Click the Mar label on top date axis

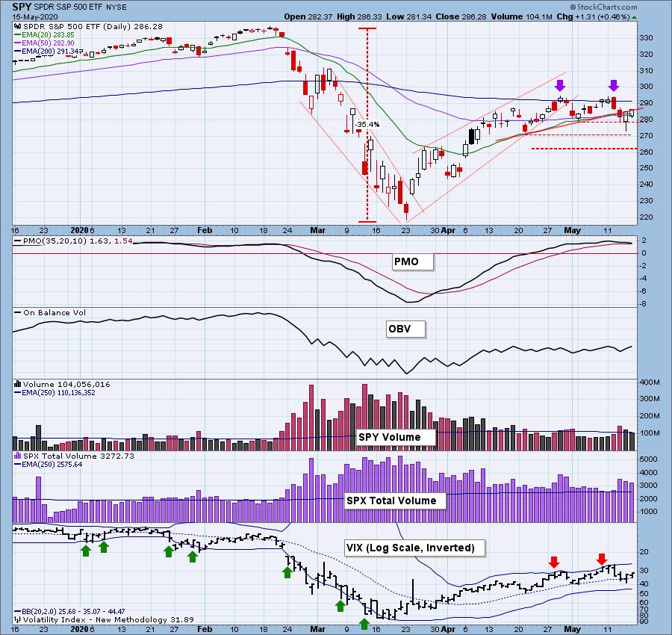tap(317, 230)
